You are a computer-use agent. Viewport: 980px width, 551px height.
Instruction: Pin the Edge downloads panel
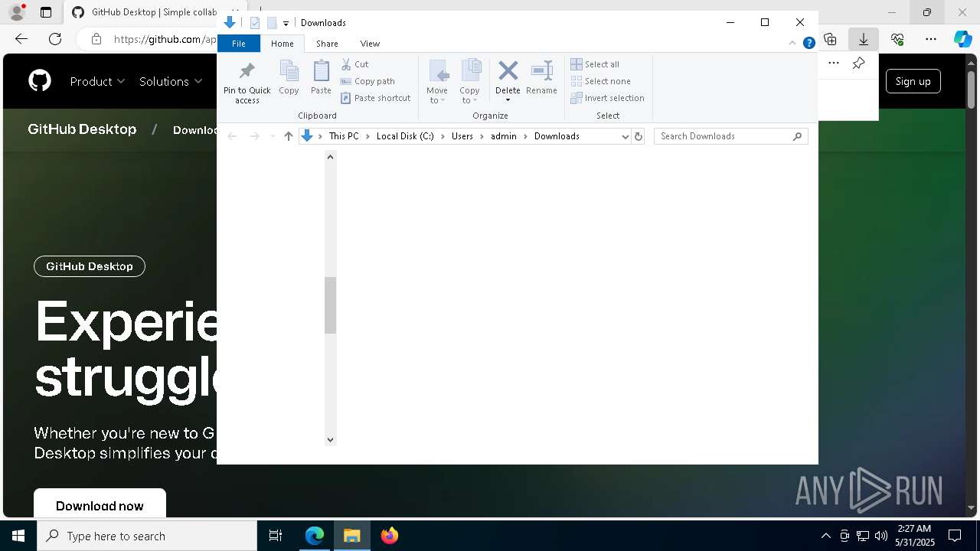coord(858,64)
